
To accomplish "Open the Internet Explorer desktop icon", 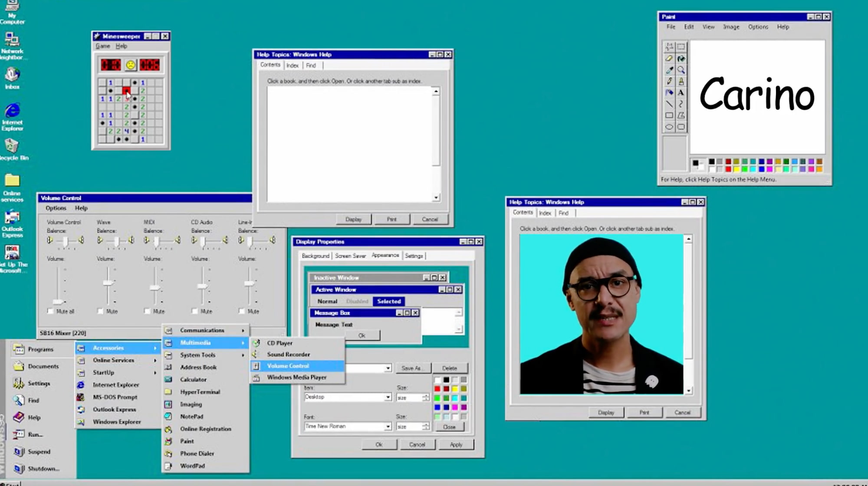I will (12, 116).
